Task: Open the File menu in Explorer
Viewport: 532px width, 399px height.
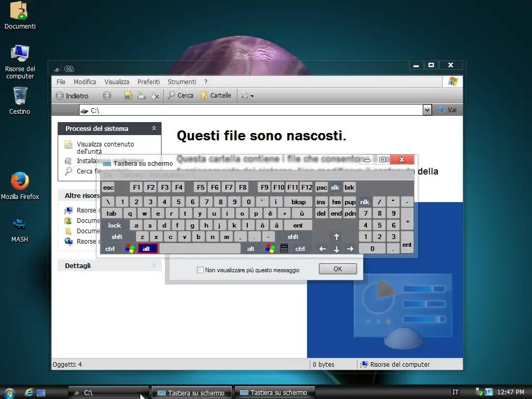Action: pos(61,82)
